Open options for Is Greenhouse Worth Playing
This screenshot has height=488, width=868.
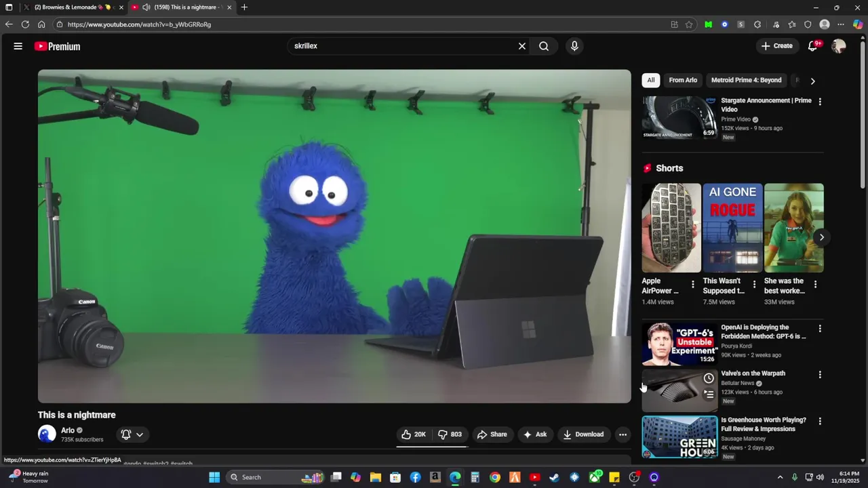point(820,421)
